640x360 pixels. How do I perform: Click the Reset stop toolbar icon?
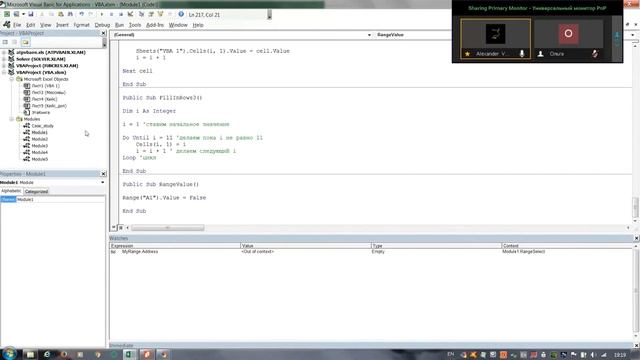pyautogui.click(x=121, y=14)
